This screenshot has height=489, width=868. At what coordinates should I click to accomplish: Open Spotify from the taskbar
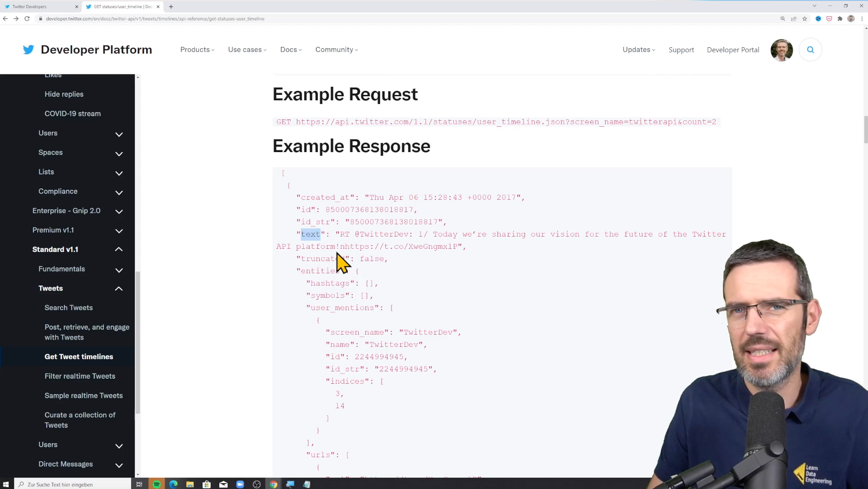[157, 484]
